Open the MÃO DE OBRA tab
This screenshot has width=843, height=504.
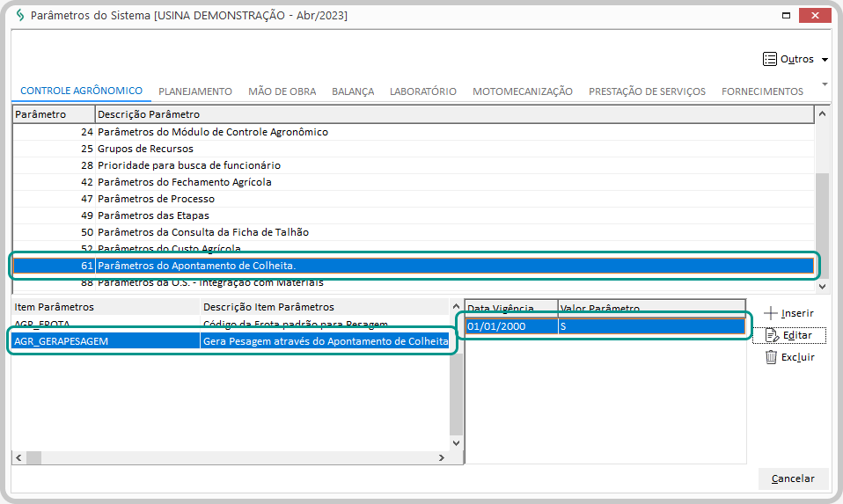[x=282, y=91]
